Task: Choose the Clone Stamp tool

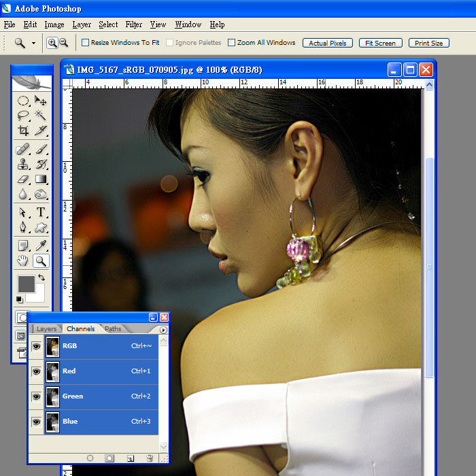Action: point(23,164)
